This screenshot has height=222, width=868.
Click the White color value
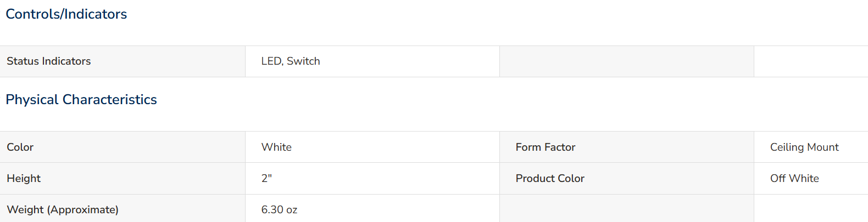[x=276, y=147]
